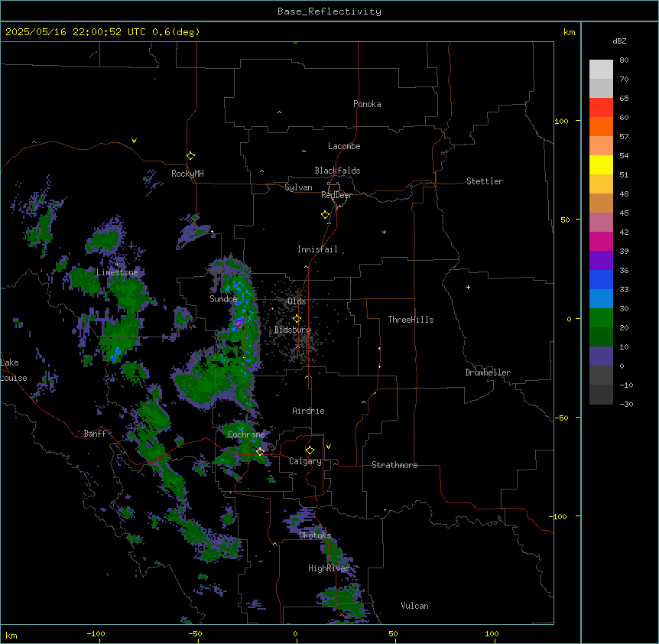659x644 pixels.
Task: Click the 80 value on dBZ scale
Action: click(624, 60)
